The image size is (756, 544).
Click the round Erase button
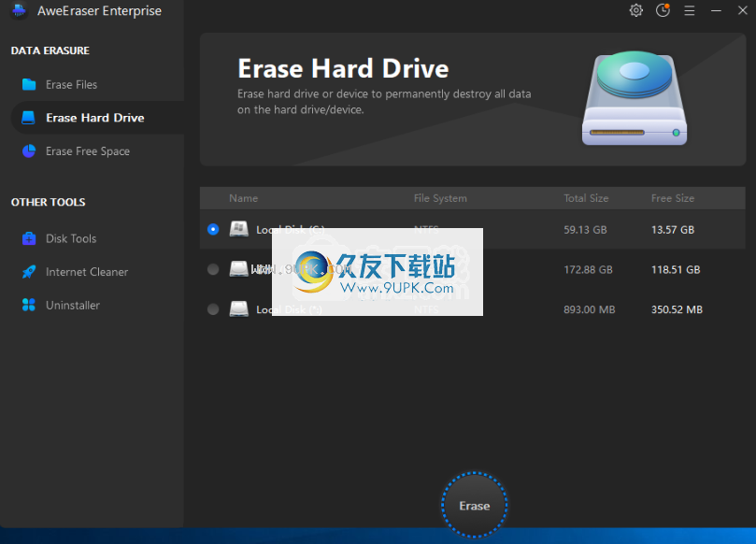[475, 505]
